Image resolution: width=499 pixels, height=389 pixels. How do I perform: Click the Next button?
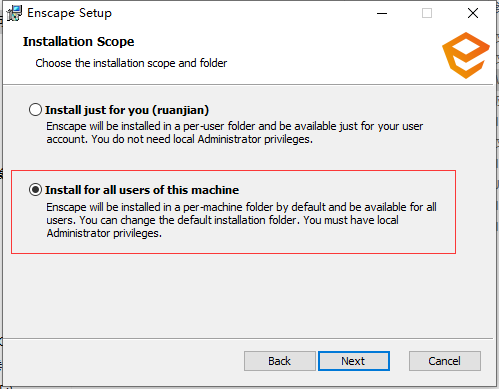354,361
